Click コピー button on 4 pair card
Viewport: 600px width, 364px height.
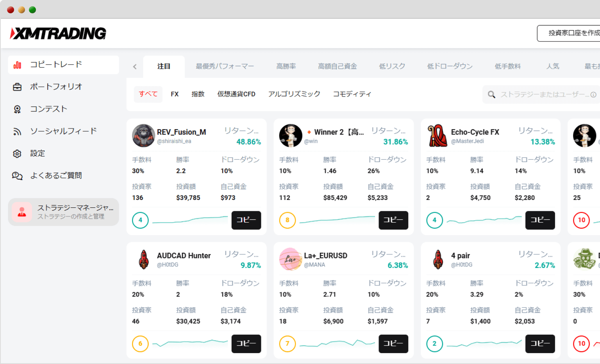click(x=540, y=344)
